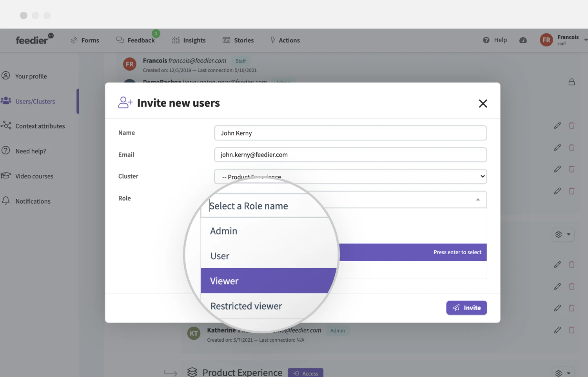Click the pencil edit icon on a user row
The width and height of the screenshot is (588, 377).
557,126
